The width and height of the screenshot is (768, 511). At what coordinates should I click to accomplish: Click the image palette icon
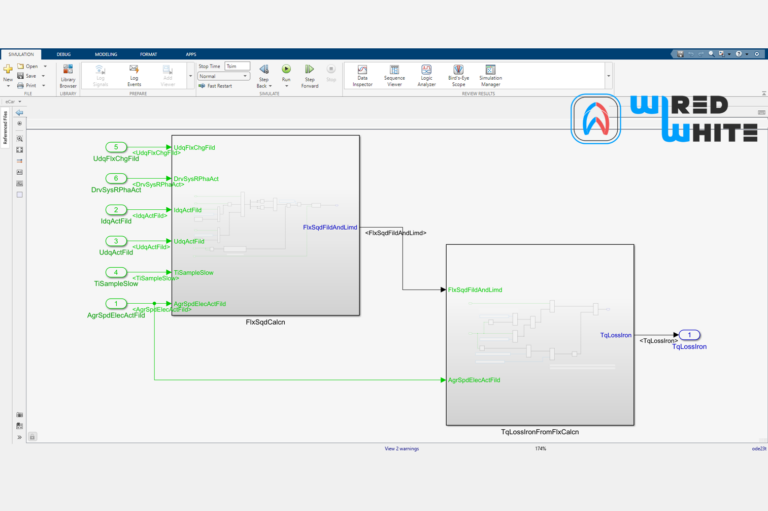point(20,183)
